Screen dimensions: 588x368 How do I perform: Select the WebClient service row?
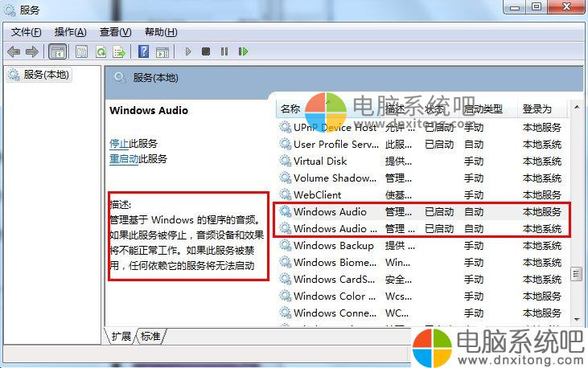pyautogui.click(x=423, y=195)
